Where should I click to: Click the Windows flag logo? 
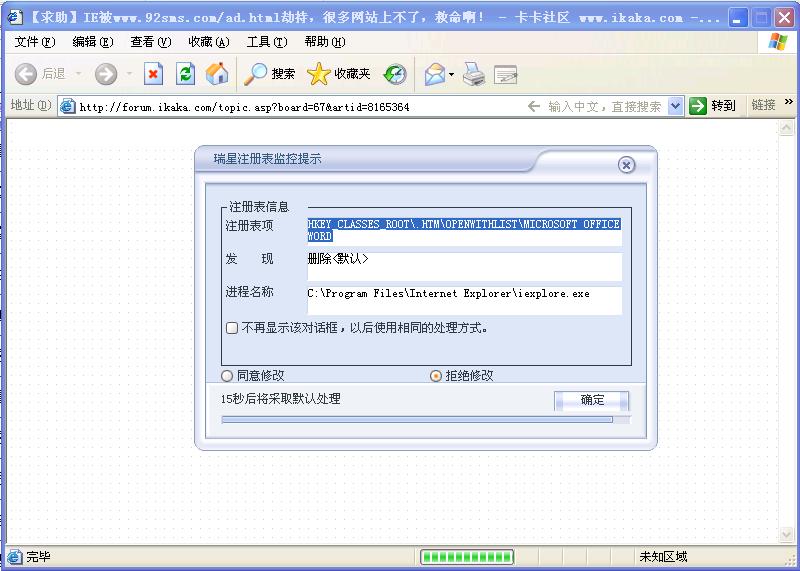coord(778,42)
